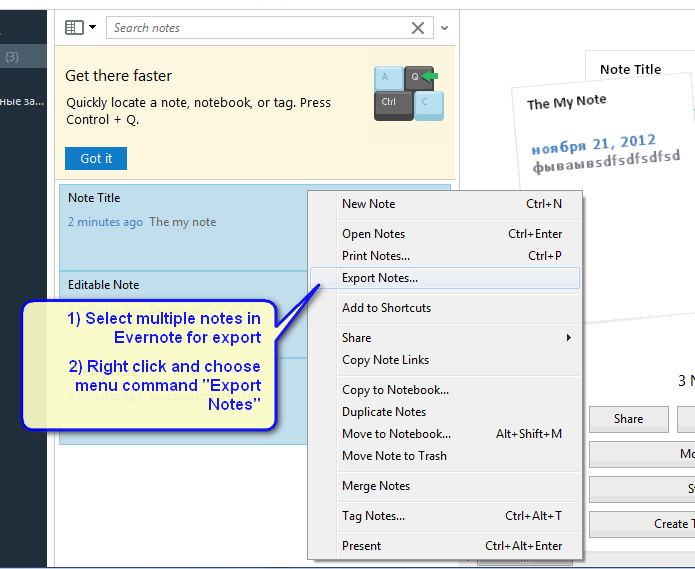Choose Copy Note Links menu entry
695x569 pixels.
[x=445, y=360]
